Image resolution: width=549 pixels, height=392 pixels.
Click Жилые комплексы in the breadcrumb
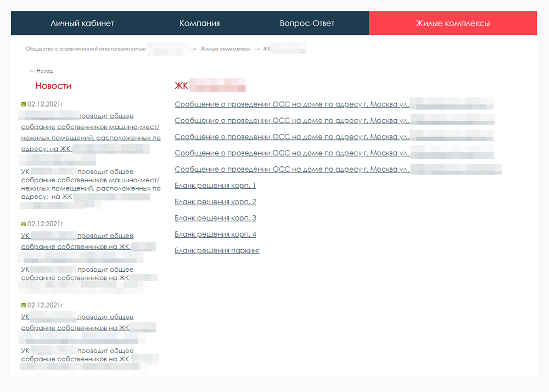pyautogui.click(x=225, y=49)
